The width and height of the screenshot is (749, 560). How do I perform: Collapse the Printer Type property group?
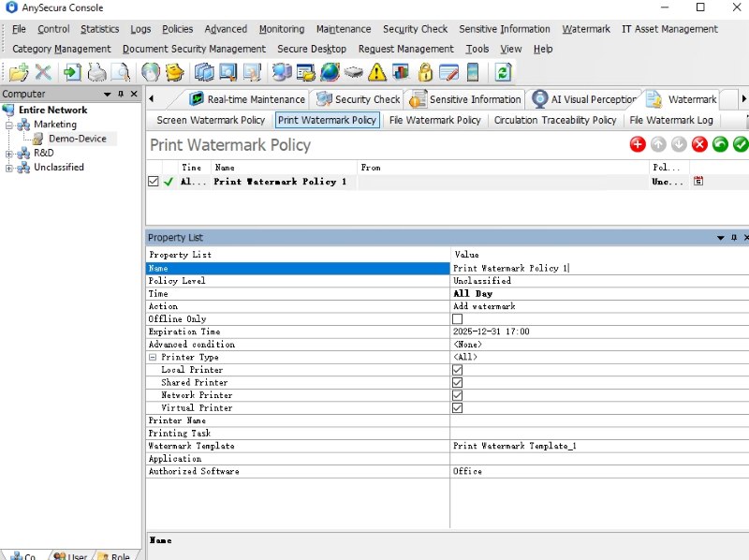[153, 358]
